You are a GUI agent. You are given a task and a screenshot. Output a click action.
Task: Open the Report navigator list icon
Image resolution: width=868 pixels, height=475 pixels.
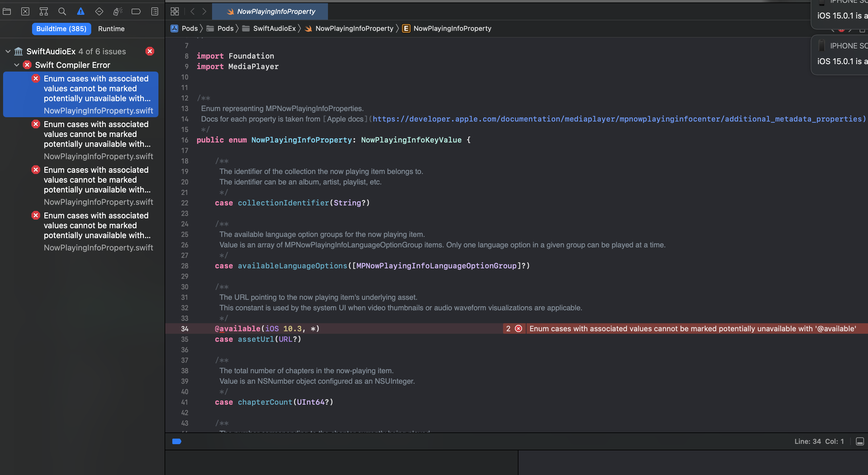(x=154, y=11)
